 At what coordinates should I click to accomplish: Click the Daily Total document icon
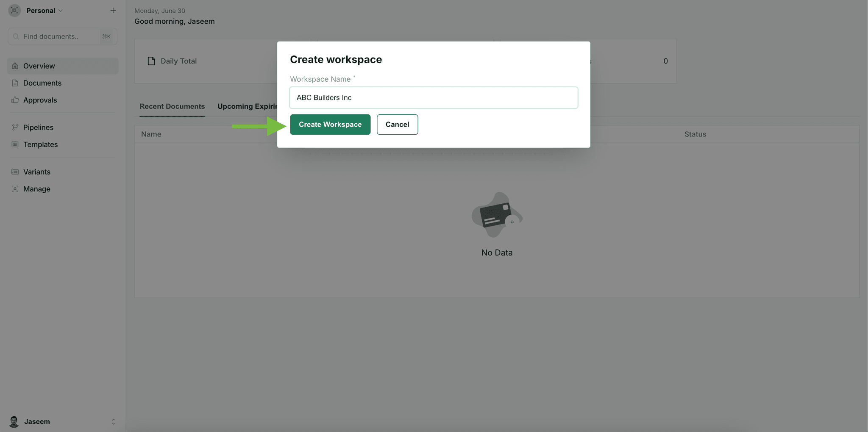click(x=152, y=61)
